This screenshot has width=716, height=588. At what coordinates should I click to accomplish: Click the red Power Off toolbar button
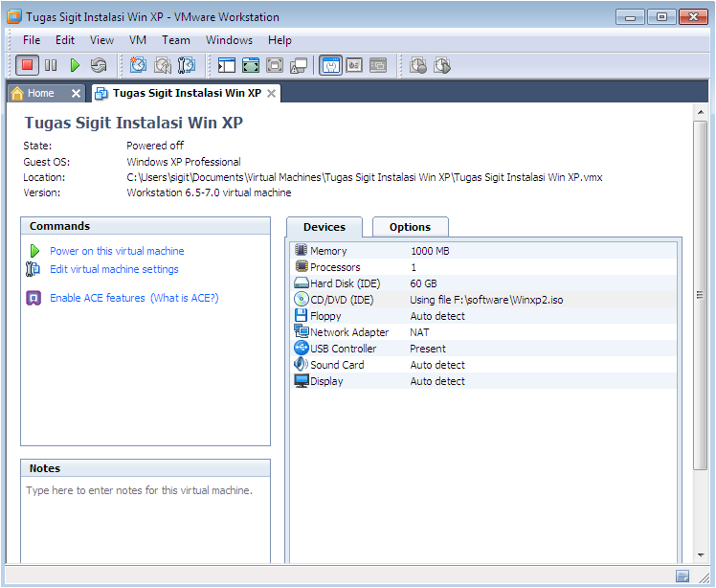(27, 65)
